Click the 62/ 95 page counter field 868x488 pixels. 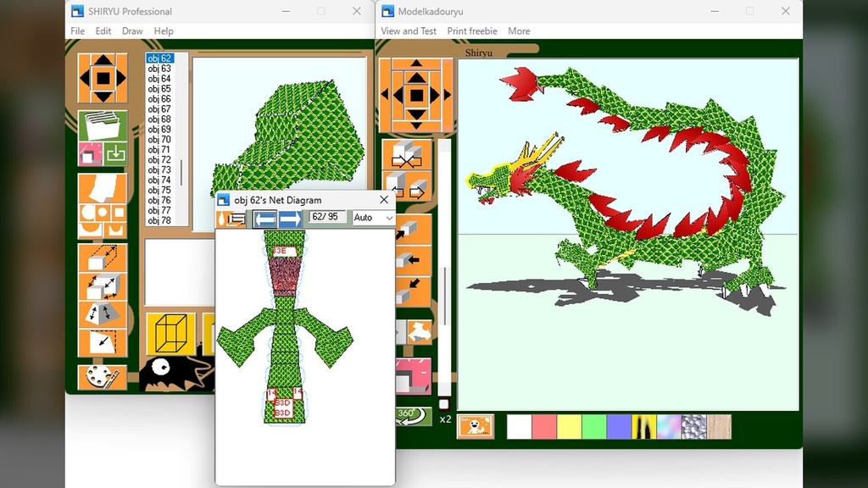[x=328, y=217]
